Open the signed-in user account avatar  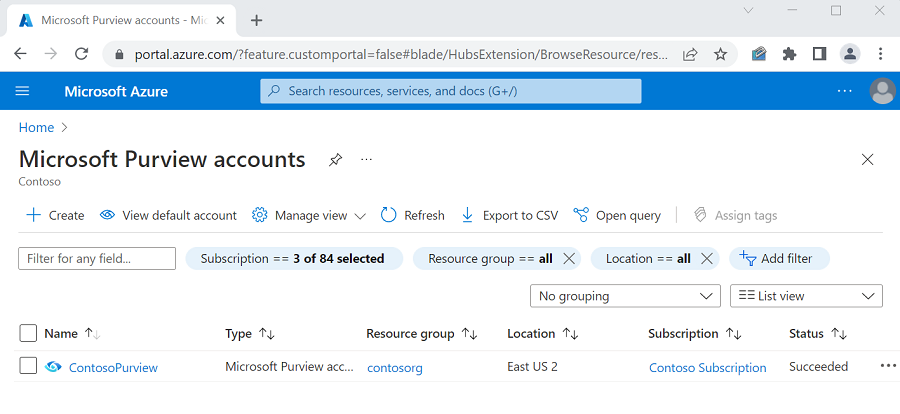pyautogui.click(x=882, y=91)
